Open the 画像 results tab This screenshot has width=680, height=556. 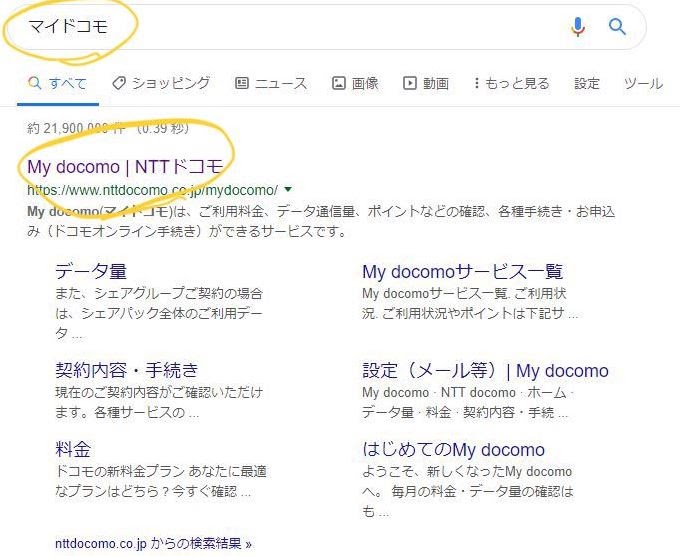(355, 83)
